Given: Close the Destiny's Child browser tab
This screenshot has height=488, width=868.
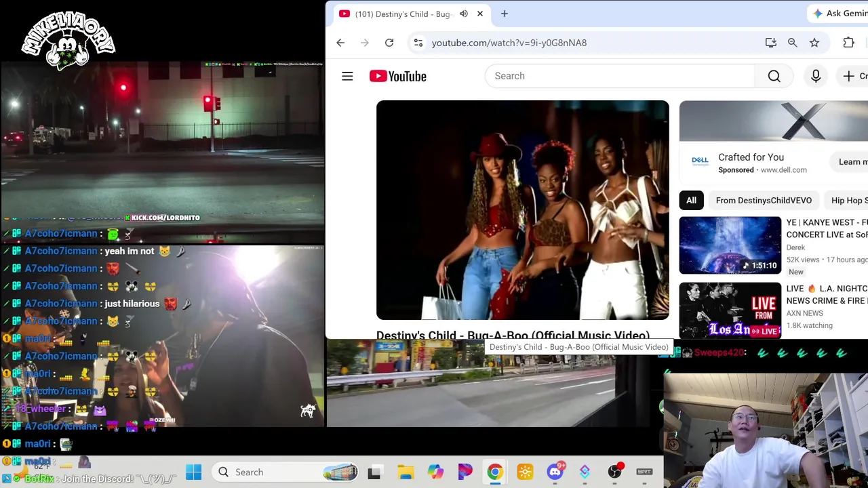Looking at the screenshot, I should tap(480, 14).
